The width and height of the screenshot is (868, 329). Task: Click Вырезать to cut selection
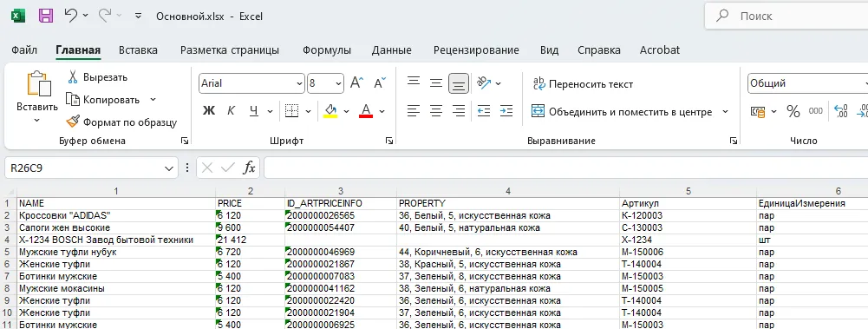click(97, 77)
